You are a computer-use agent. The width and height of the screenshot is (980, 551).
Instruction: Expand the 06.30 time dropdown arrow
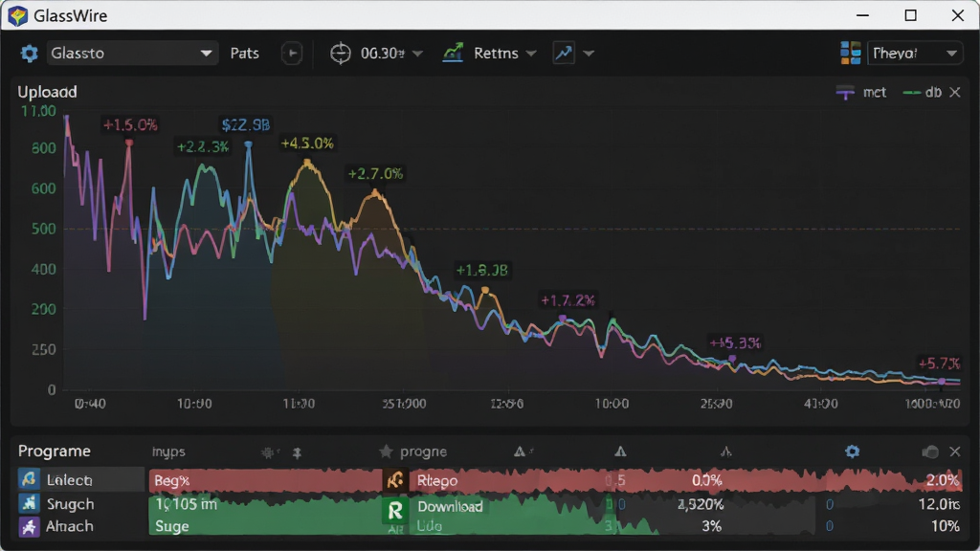(x=417, y=54)
